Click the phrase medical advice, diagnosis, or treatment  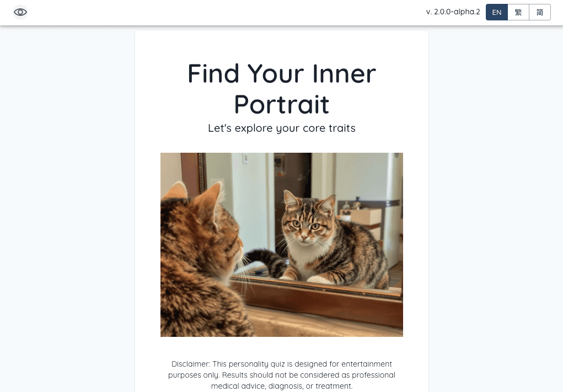(281, 386)
